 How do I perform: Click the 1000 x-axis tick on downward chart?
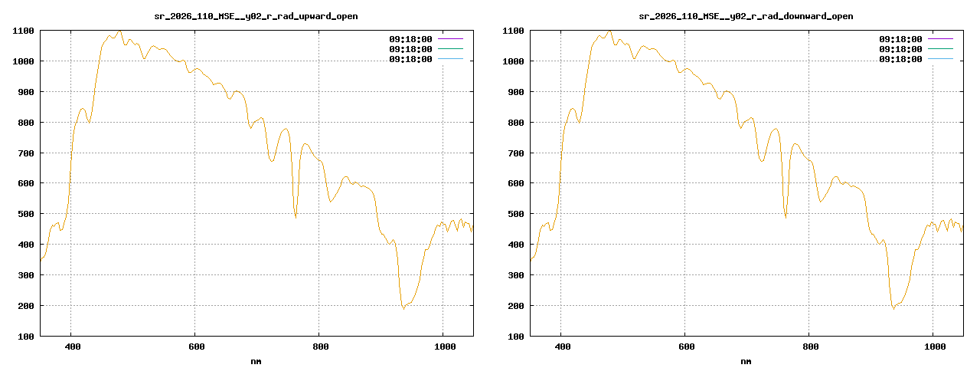pos(934,347)
